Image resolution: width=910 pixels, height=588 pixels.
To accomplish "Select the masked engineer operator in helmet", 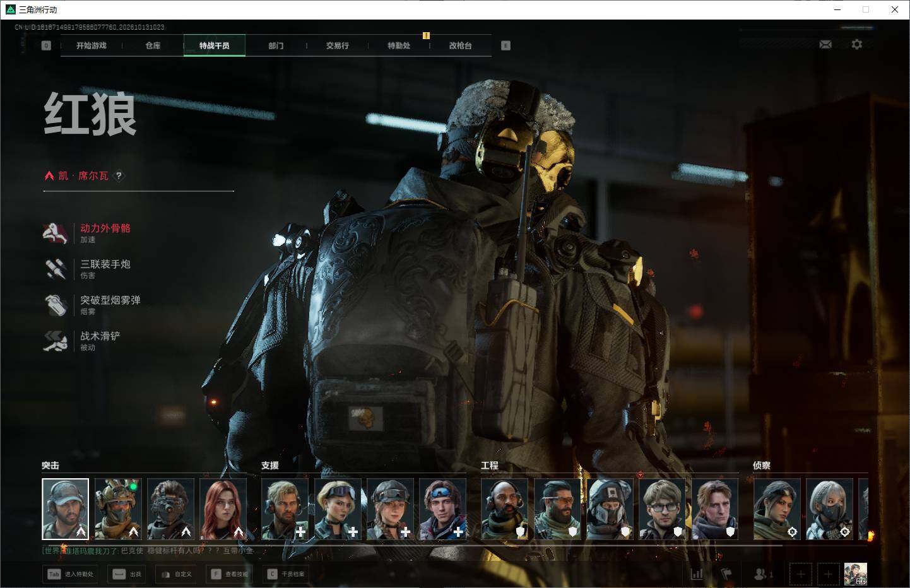I will coord(610,509).
